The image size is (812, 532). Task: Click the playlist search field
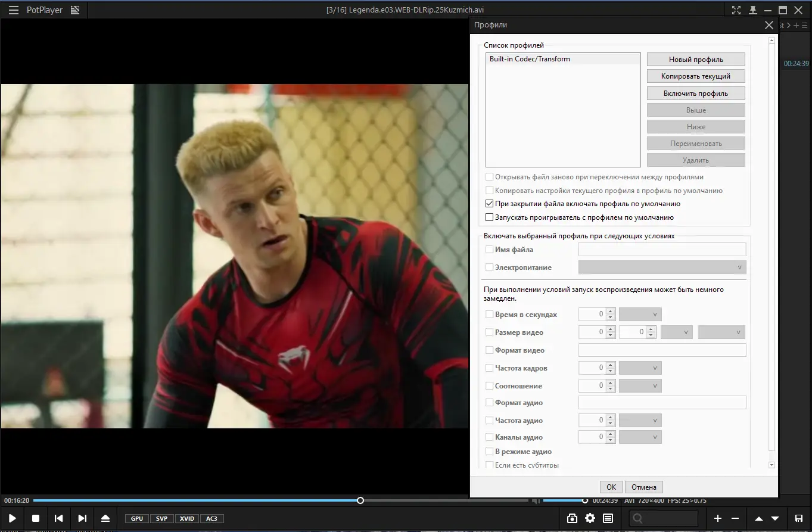click(664, 518)
